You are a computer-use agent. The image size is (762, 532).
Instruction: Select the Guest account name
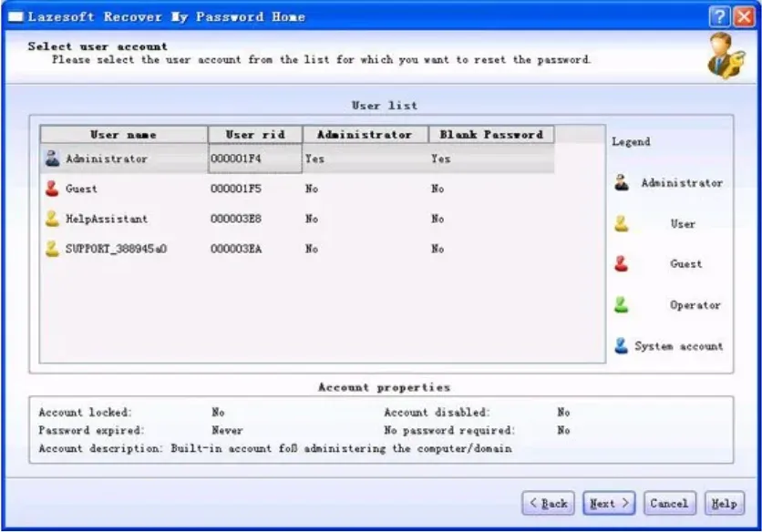[x=81, y=189]
